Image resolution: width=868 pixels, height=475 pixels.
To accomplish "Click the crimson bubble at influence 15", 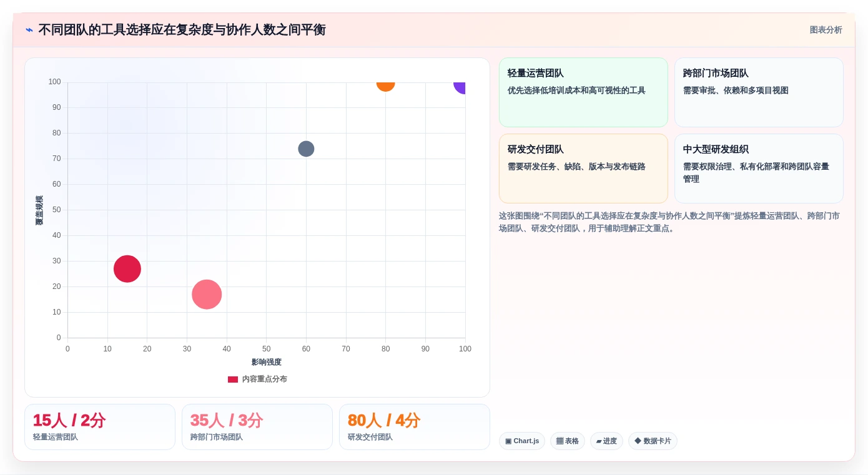I will click(127, 269).
